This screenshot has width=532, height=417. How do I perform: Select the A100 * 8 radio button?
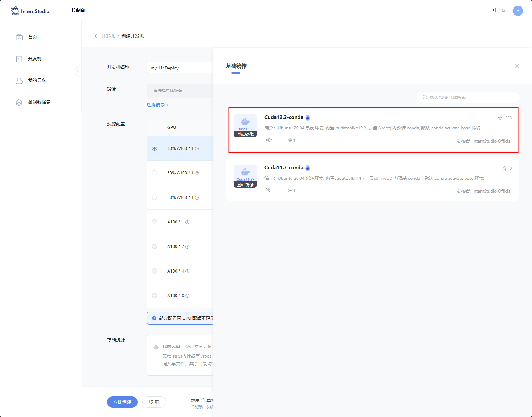pyautogui.click(x=155, y=296)
